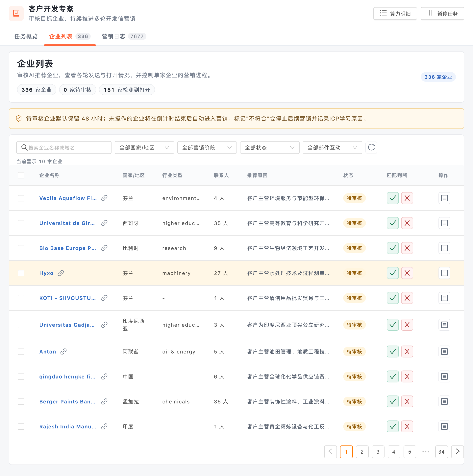Focus the 搜索企业名称或域名 search field

coord(64,147)
